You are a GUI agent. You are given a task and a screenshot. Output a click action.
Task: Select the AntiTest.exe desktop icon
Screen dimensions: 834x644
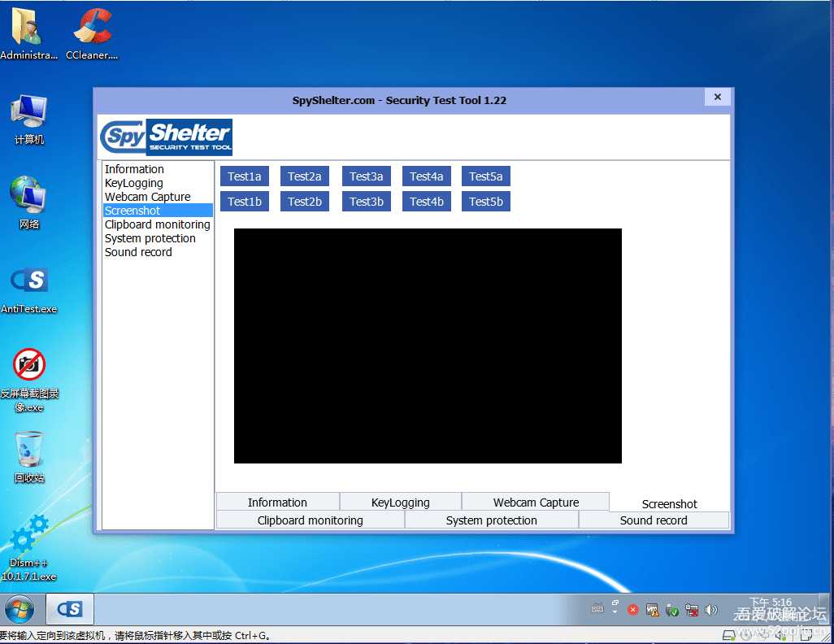[x=29, y=281]
